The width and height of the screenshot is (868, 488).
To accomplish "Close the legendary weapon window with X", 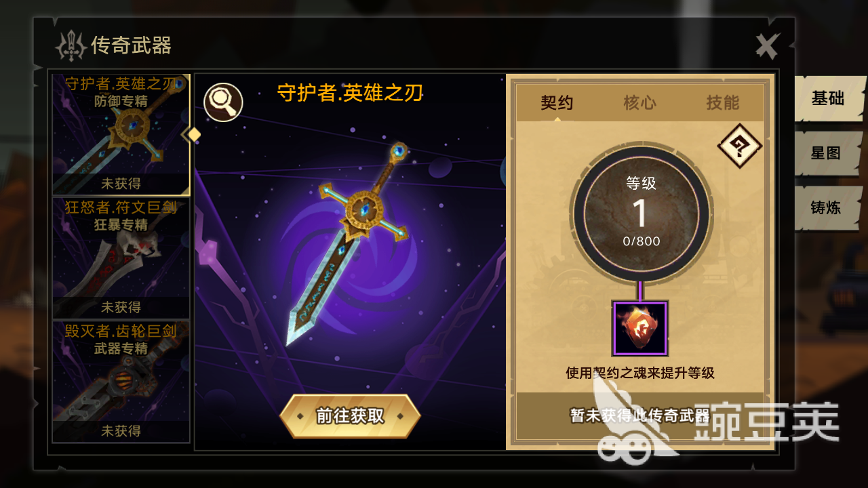I will pos(768,46).
